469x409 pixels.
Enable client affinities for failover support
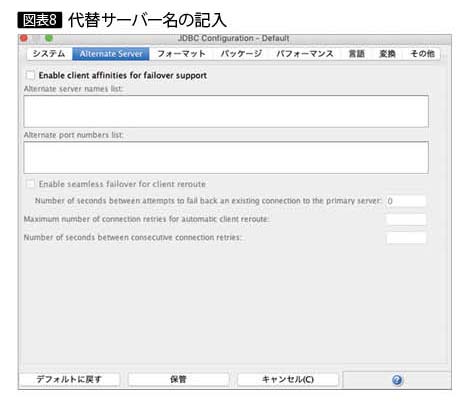click(x=30, y=75)
